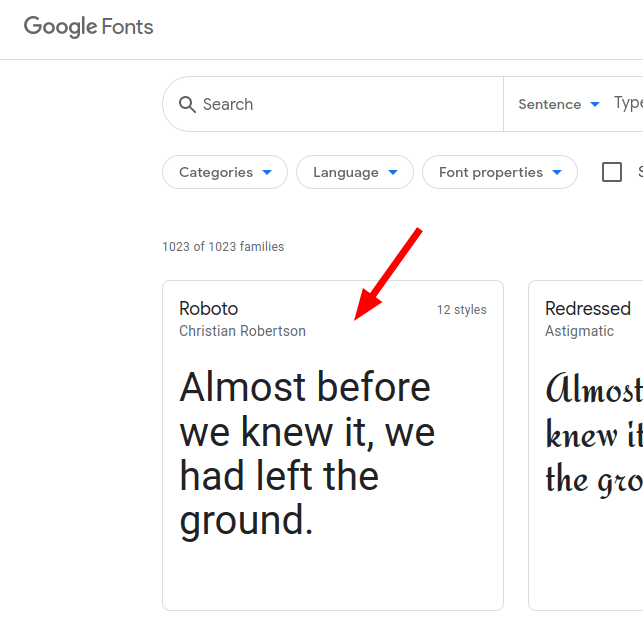Open the Categories filter dropdown

[x=225, y=172]
